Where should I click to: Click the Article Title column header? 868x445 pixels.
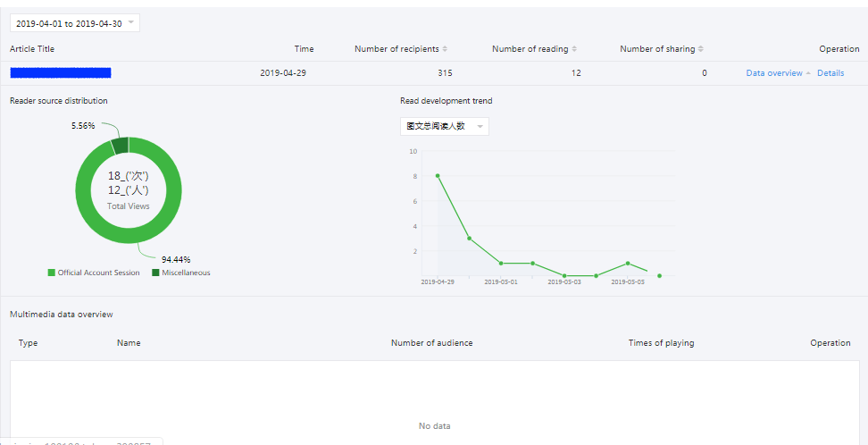tap(32, 49)
